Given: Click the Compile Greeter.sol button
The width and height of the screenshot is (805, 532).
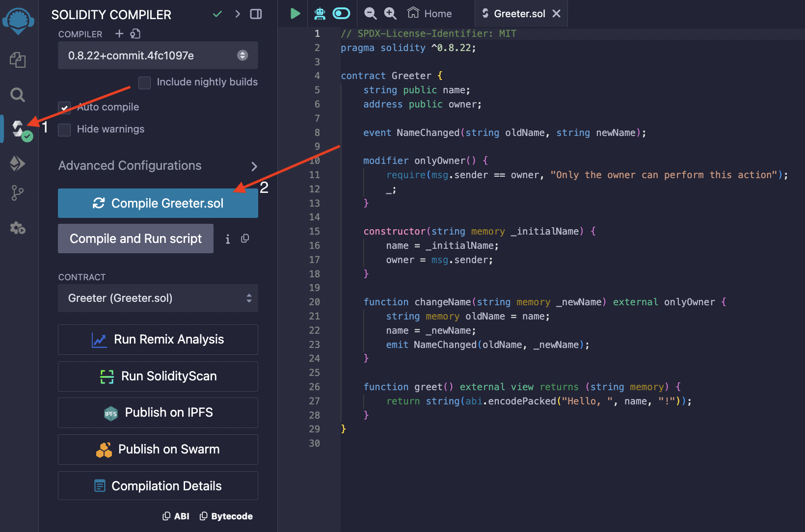Looking at the screenshot, I should click(158, 203).
